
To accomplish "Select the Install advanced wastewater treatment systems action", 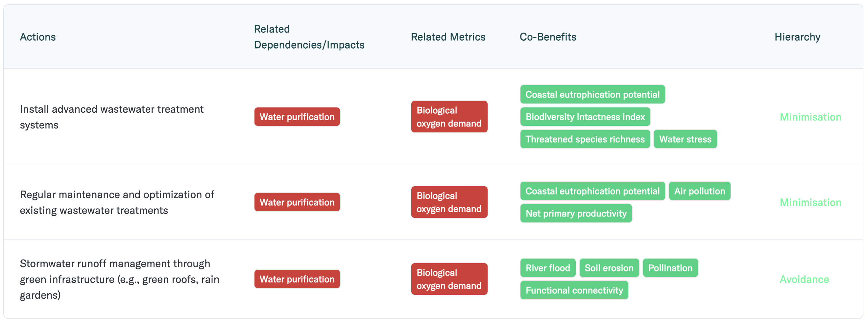I will (111, 117).
